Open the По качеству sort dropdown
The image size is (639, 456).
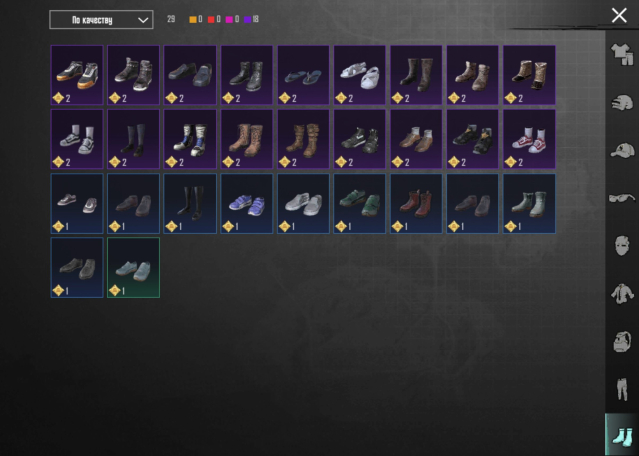click(101, 20)
